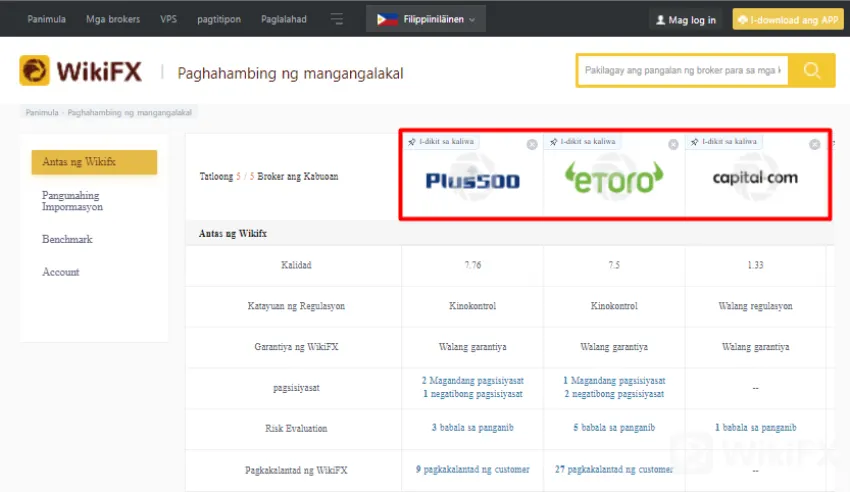Viewport: 850px width, 492px height.
Task: Click Panimula breadcrumb link
Action: pos(42,113)
